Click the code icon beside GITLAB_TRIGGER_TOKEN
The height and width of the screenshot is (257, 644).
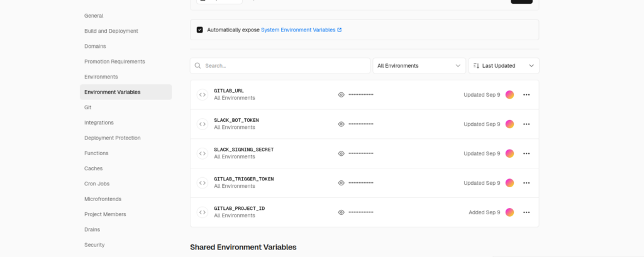click(203, 183)
